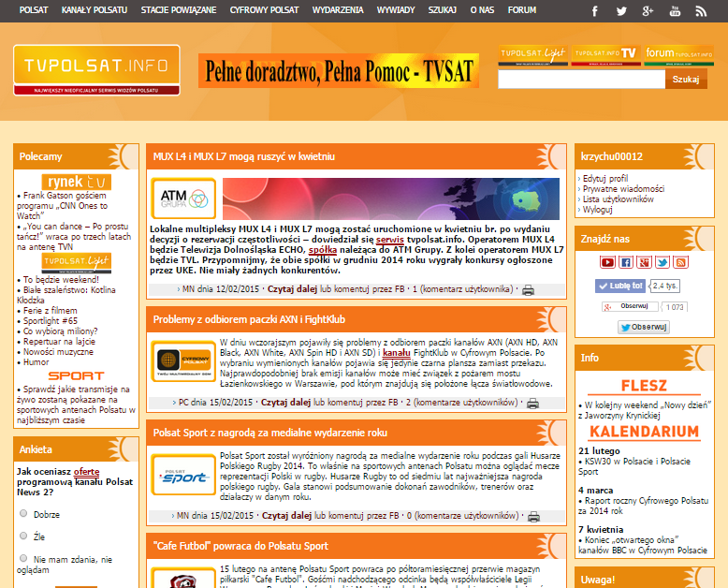Click the RSS icon under Znajdź nas
Screen dimensions: 728x588
click(x=680, y=262)
